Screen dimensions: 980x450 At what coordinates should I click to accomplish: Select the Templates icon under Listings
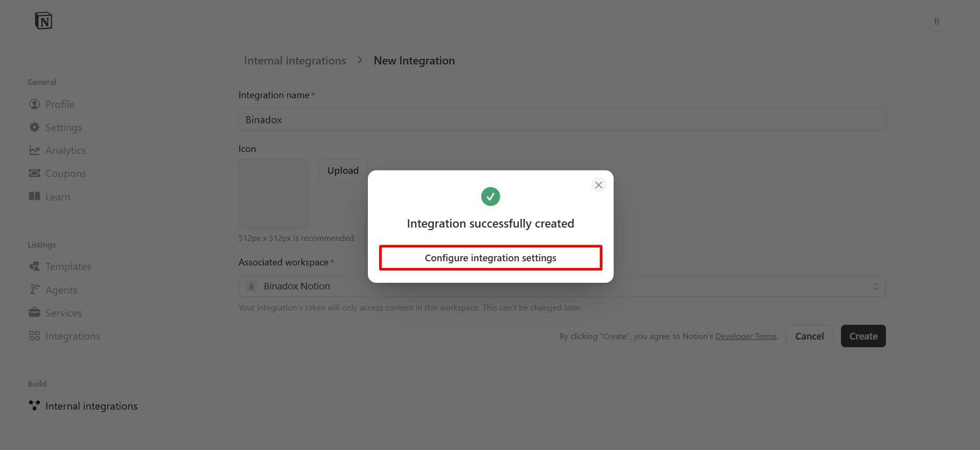(34, 266)
